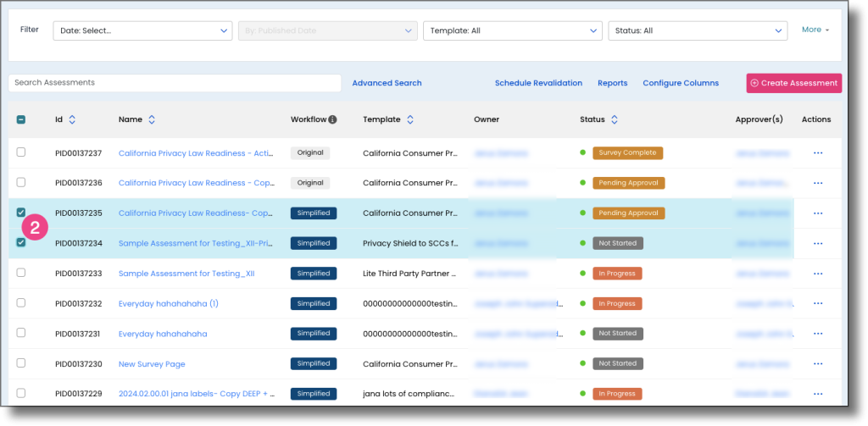
Task: Open 2024.02.00.01 jana labels- Copy DEEP assessment
Action: tap(197, 394)
